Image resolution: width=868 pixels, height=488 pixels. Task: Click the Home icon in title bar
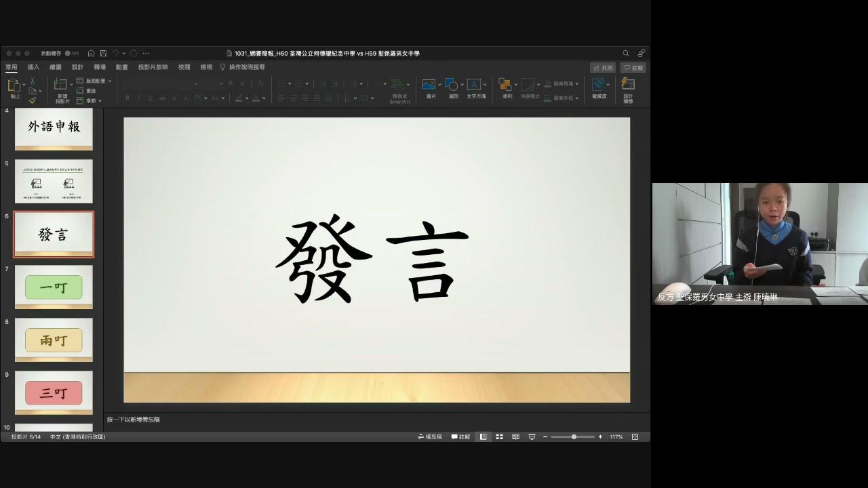[91, 53]
